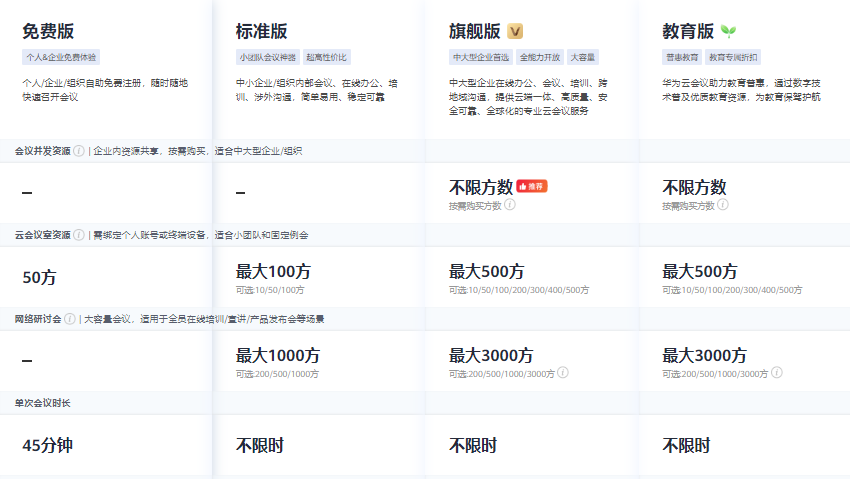Click 旗舰版 可选:10/50/100/200/300/400/500方 text
Viewport: 850px width, 479px height.
coord(519,290)
